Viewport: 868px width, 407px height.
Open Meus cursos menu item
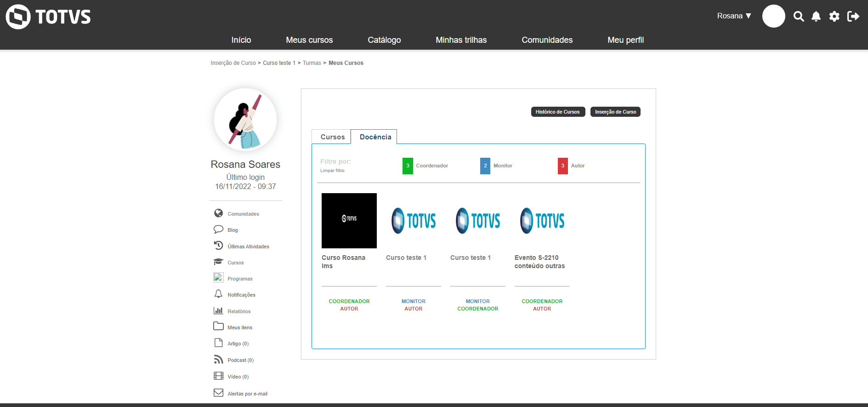pyautogui.click(x=309, y=40)
